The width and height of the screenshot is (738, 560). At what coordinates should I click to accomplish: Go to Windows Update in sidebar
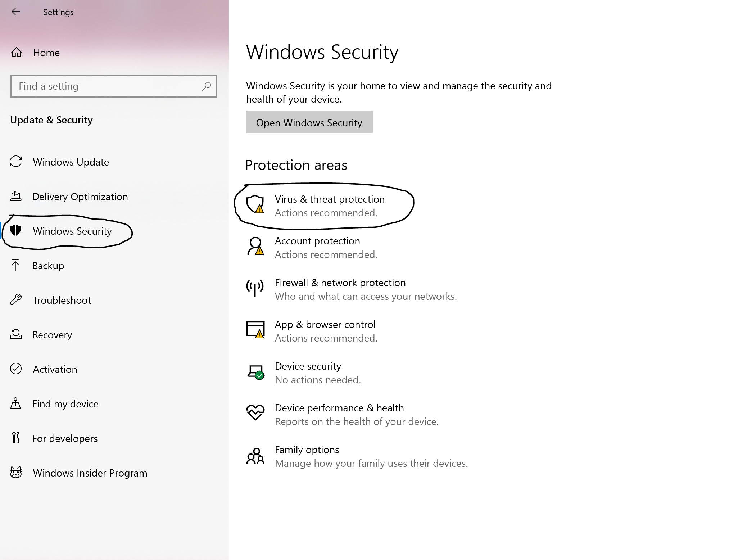[x=71, y=162]
